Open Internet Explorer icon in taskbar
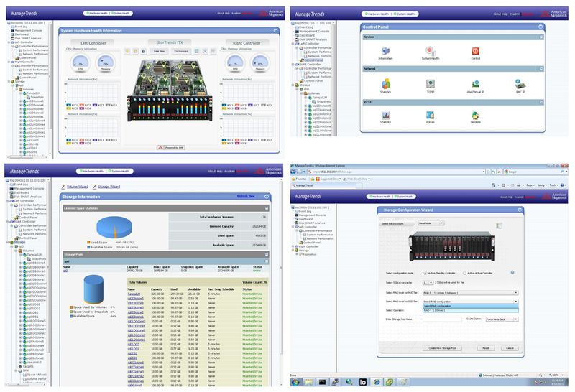 tap(376, 382)
